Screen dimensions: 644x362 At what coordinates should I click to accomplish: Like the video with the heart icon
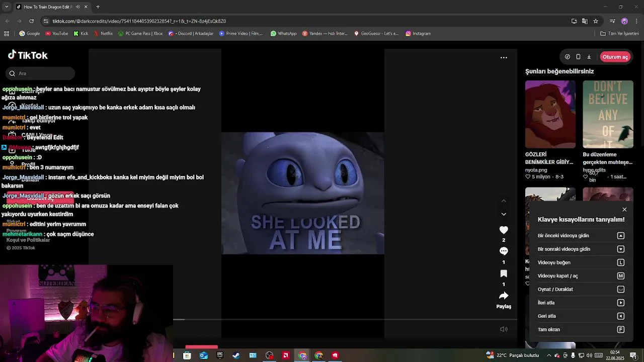point(504,230)
